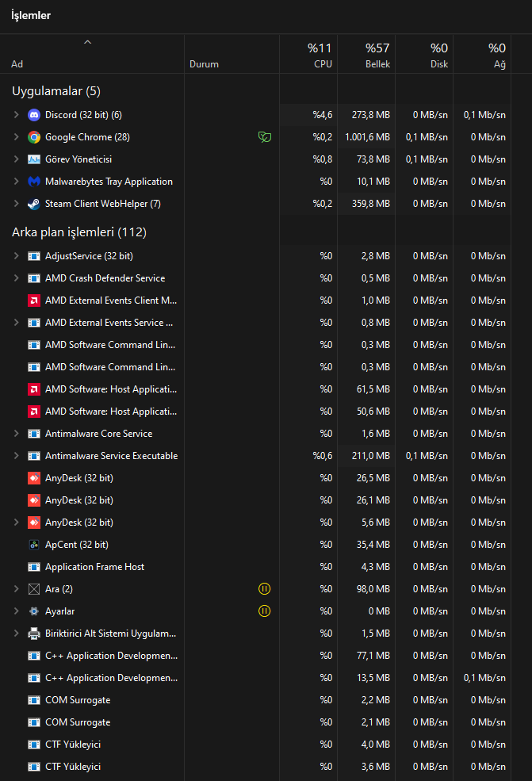The image size is (532, 781).
Task: Sort processes by Bellek usage
Action: [x=366, y=55]
